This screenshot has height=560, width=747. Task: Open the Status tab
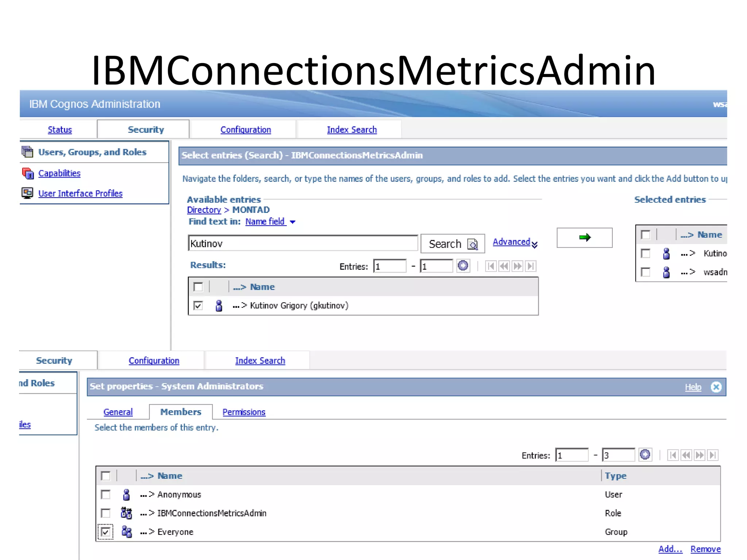(60, 129)
